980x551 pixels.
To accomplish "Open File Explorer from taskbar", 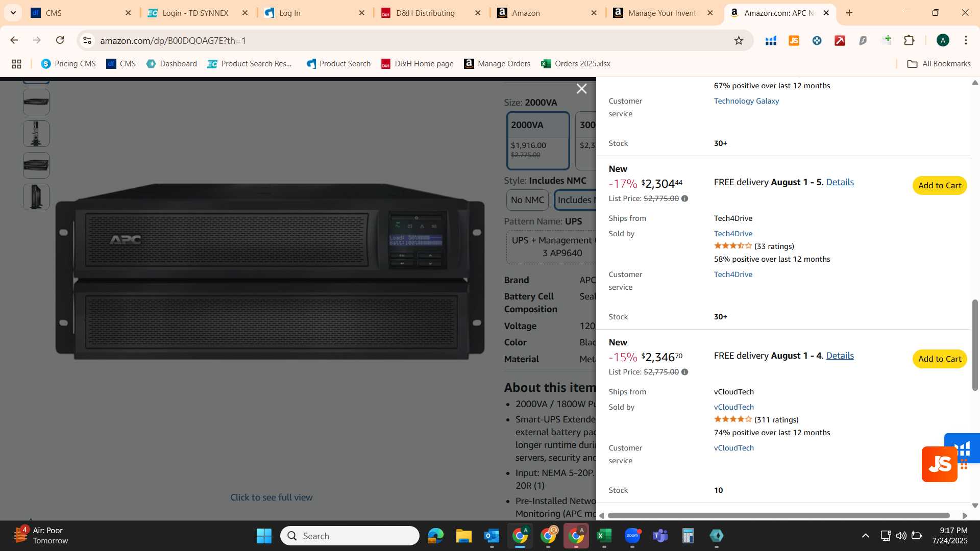I will pyautogui.click(x=463, y=536).
